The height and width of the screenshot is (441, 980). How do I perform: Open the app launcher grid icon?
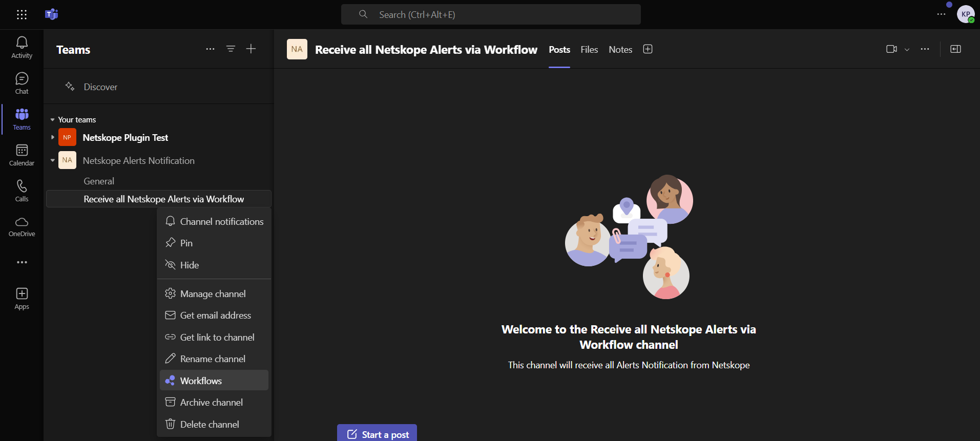pos(22,14)
